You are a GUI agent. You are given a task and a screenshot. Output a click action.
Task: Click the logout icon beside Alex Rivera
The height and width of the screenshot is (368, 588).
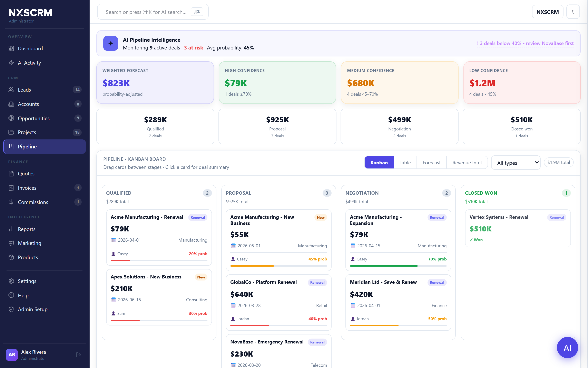point(78,355)
